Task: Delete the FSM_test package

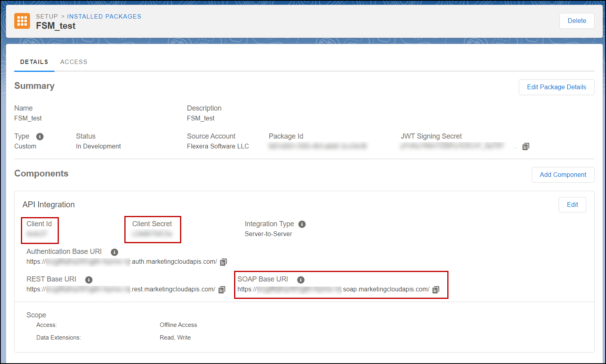Action: click(x=576, y=21)
